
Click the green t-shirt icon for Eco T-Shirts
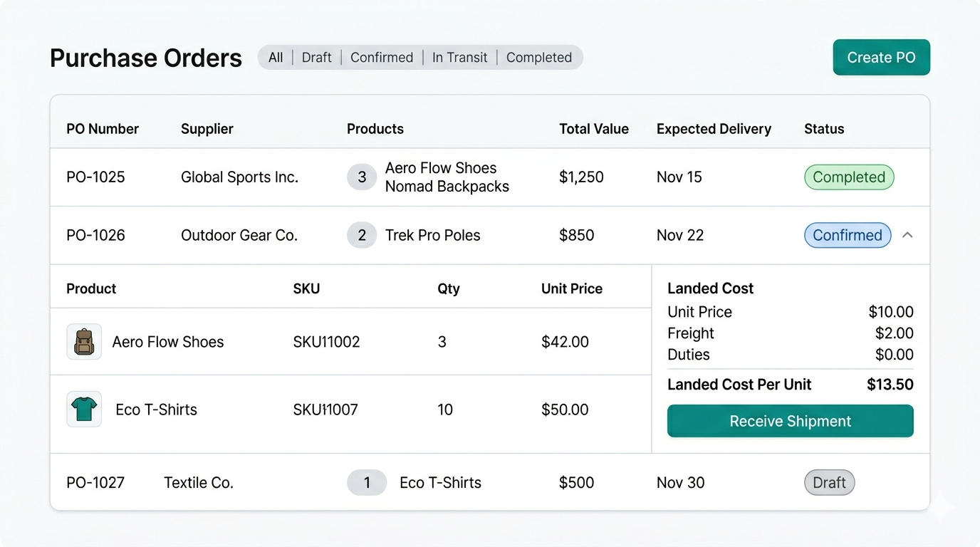pyautogui.click(x=84, y=410)
